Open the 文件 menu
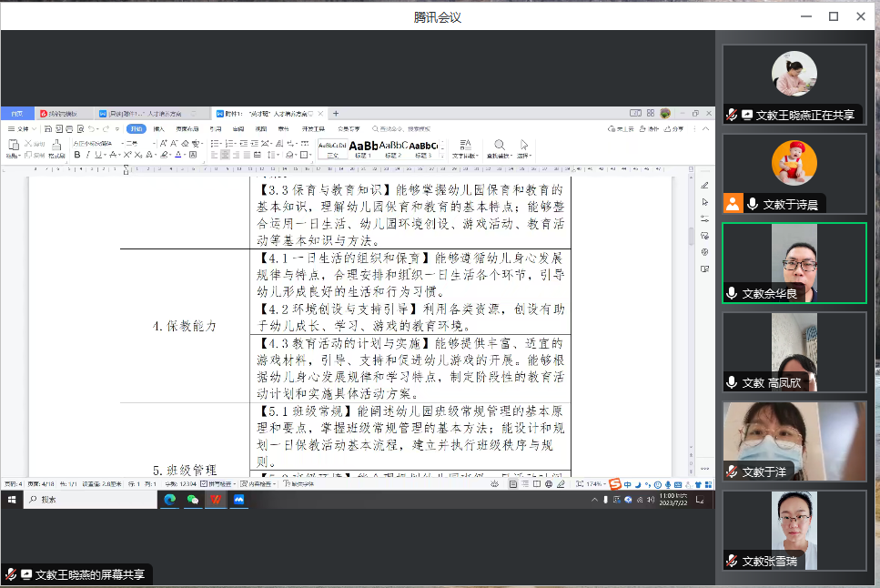Image resolution: width=880 pixels, height=588 pixels. 18,129
